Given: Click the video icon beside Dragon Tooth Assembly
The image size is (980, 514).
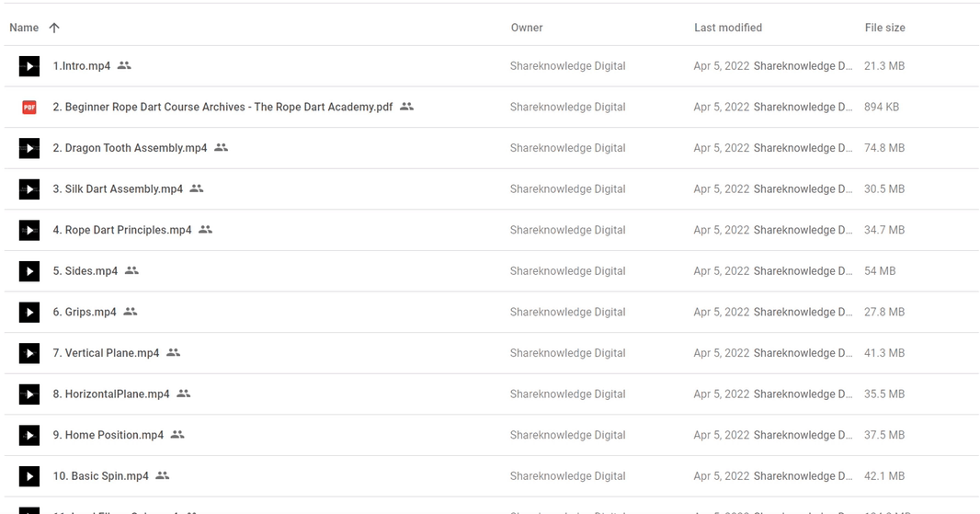Looking at the screenshot, I should 28,148.
